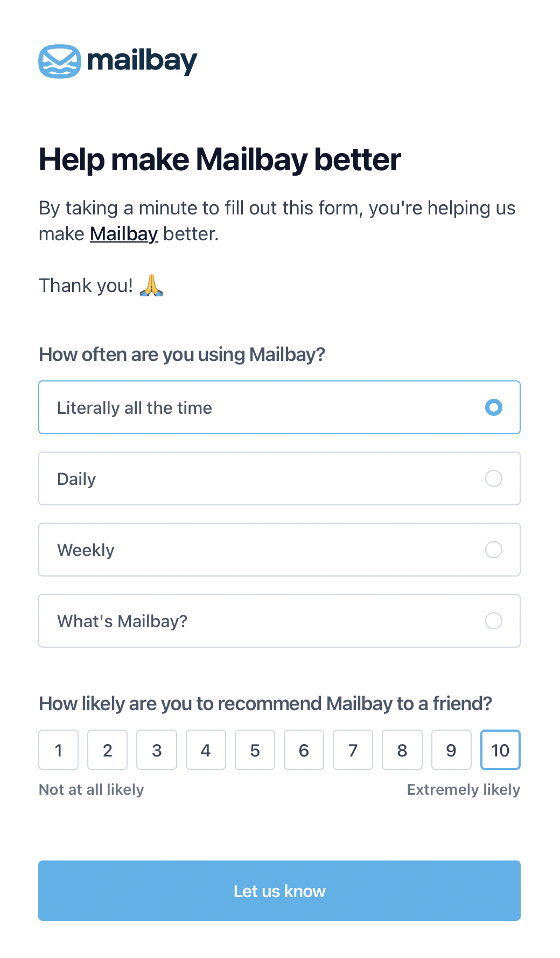Pick the 'Weekly' radio option
560x958 pixels.
coord(493,550)
